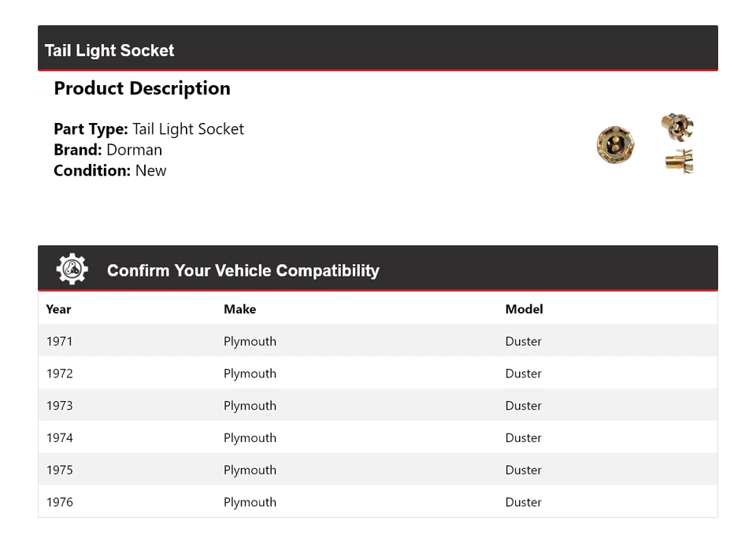Click Duster in the 1976 row
The width and height of the screenshot is (756, 543).
click(523, 502)
